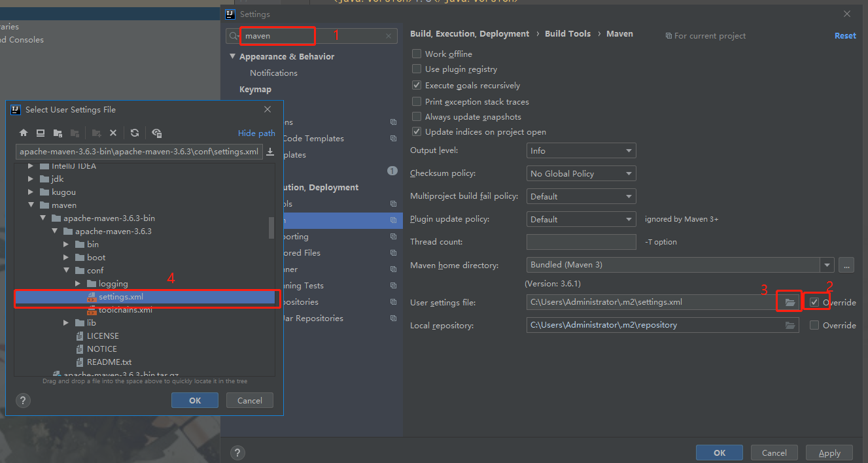
Task: Click the new folder icon
Action: tap(96, 133)
